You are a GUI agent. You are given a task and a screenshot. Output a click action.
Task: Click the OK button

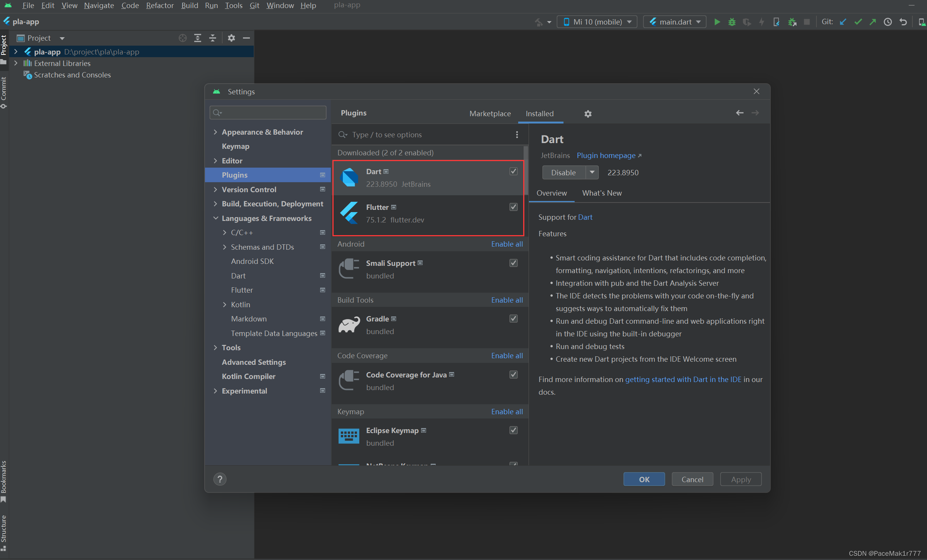pyautogui.click(x=644, y=479)
